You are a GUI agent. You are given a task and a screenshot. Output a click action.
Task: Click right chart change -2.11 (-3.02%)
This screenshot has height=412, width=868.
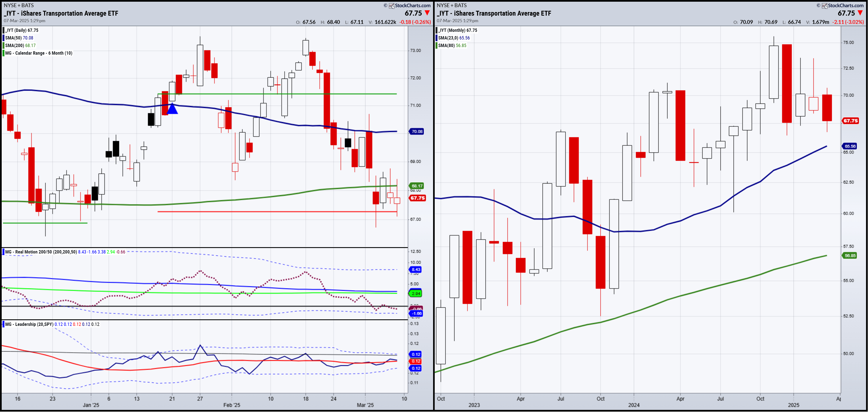pyautogui.click(x=848, y=22)
